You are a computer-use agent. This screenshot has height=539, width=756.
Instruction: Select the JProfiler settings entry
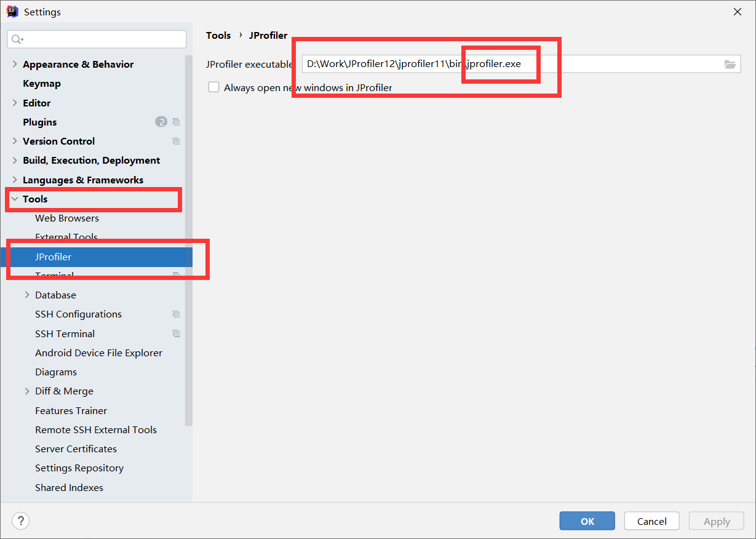pos(96,257)
